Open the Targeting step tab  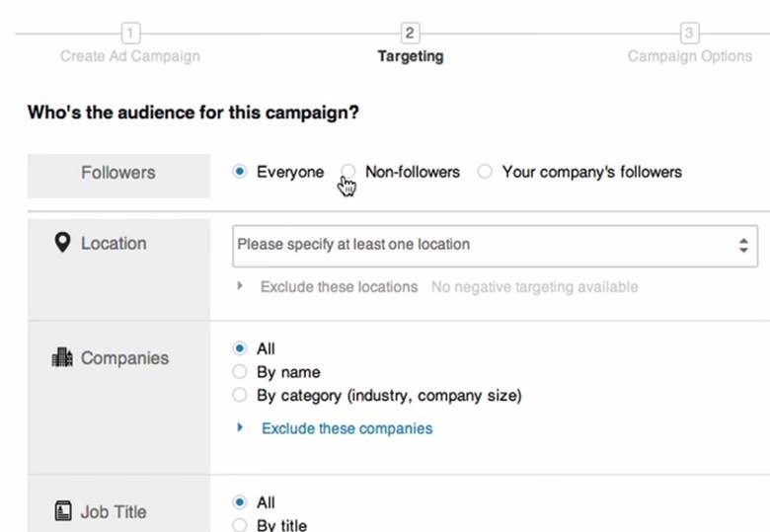(x=411, y=56)
